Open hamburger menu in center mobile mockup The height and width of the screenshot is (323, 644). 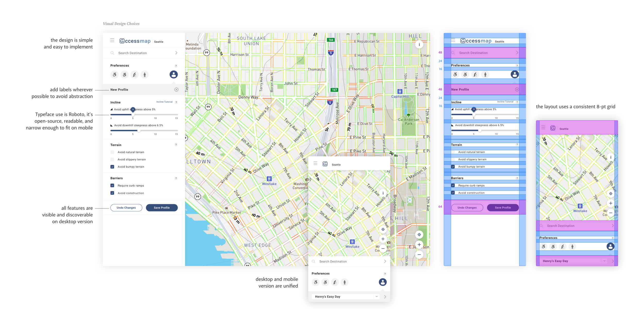coord(315,163)
